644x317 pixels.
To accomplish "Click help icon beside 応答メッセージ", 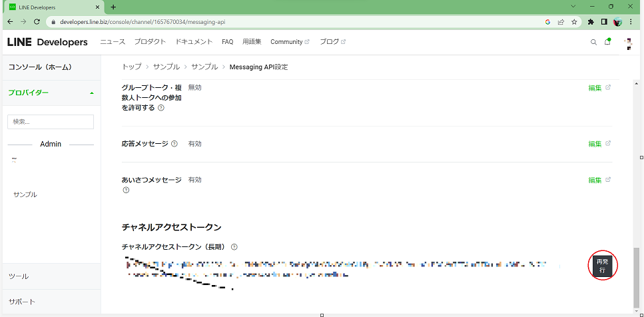I will [174, 144].
